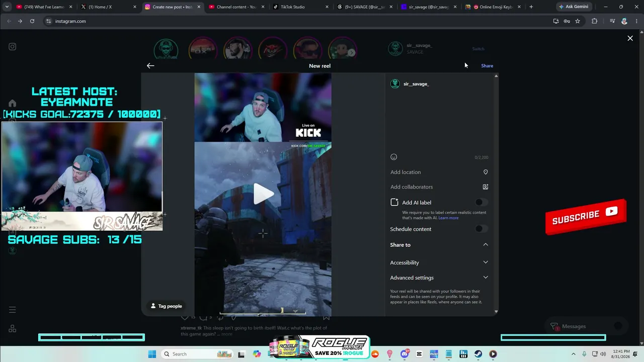The height and width of the screenshot is (362, 644).
Task: Click the install app icon in address bar
Action: tap(556, 21)
